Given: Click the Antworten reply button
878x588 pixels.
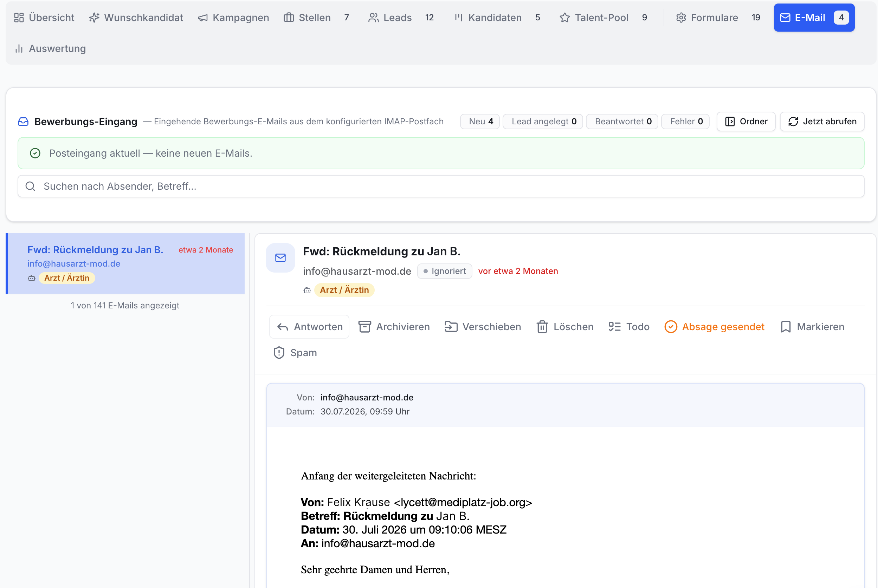Looking at the screenshot, I should tap(309, 327).
